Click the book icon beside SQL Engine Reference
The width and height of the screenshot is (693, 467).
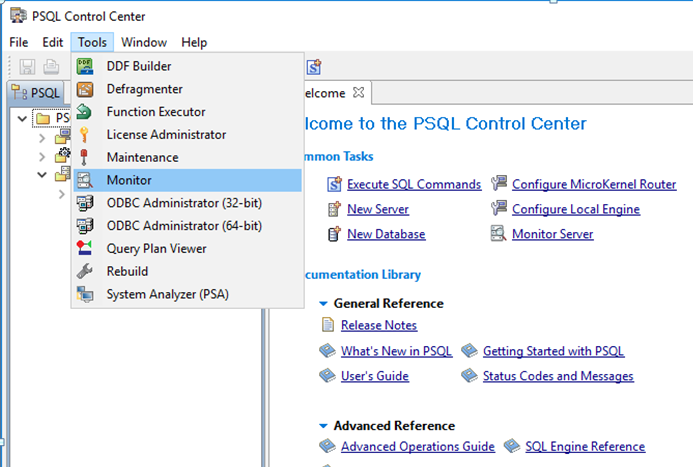coord(512,446)
